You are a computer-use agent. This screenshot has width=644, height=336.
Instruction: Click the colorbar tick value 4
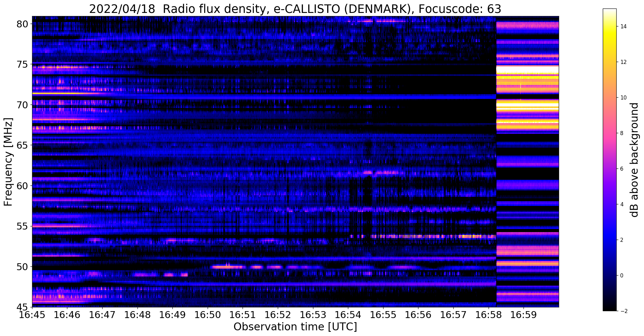click(x=621, y=204)
